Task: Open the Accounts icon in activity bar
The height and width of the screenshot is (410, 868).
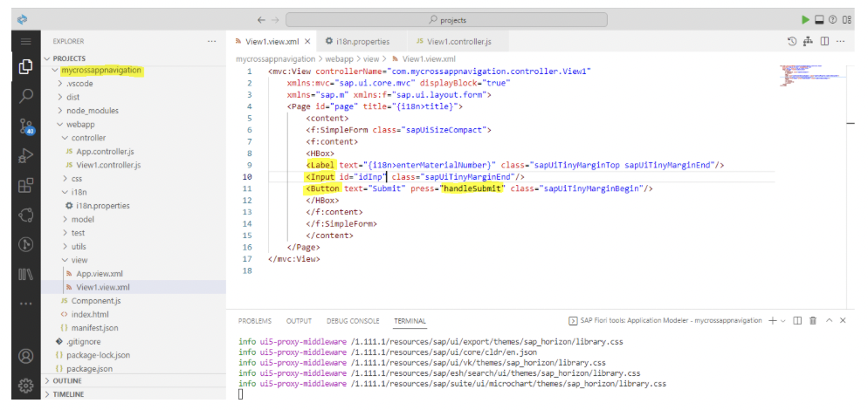Action: click(25, 356)
